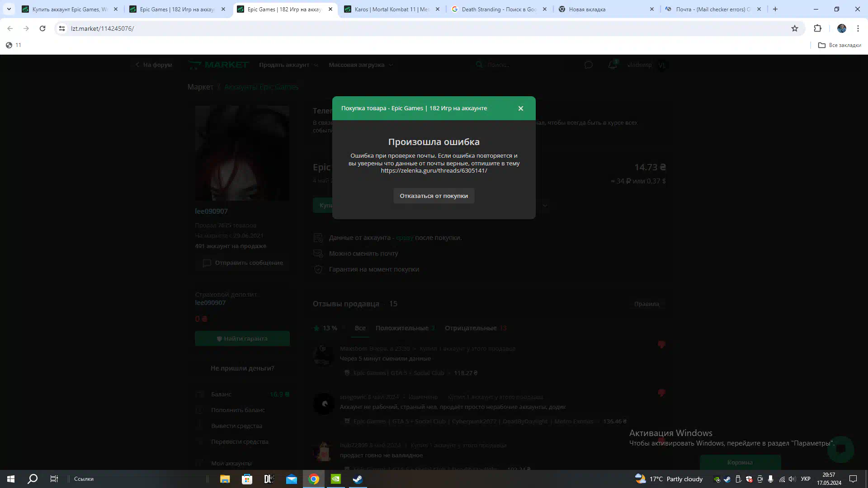
Task: Open the green 'Корзина' button
Action: tap(740, 462)
